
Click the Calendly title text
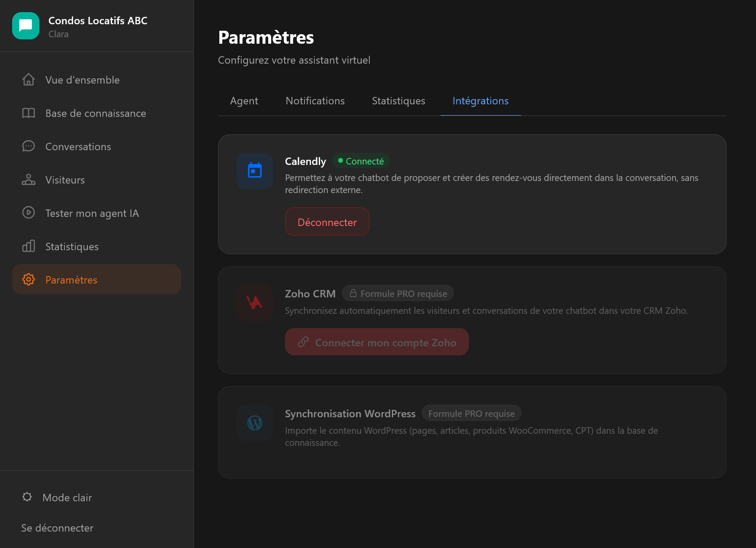pos(305,161)
